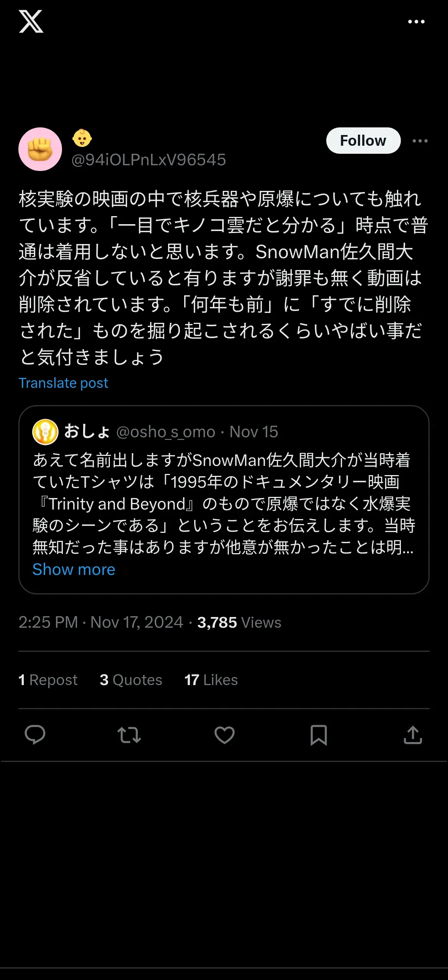Open the post's more options menu
This screenshot has height=980, width=448.
click(420, 141)
